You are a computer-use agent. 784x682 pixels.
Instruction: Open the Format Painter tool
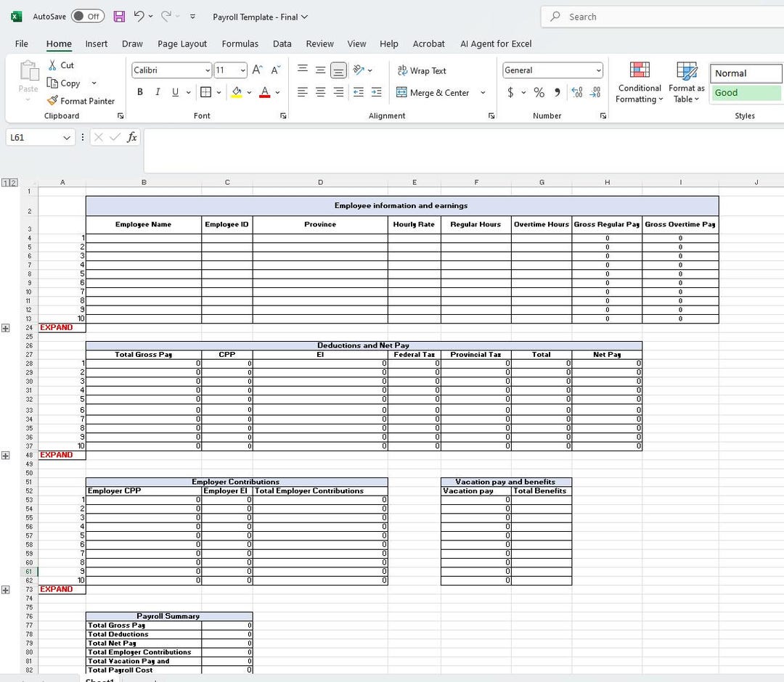point(81,100)
